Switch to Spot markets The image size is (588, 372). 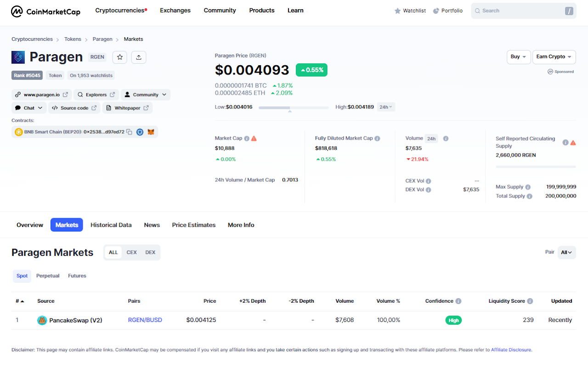pyautogui.click(x=22, y=276)
